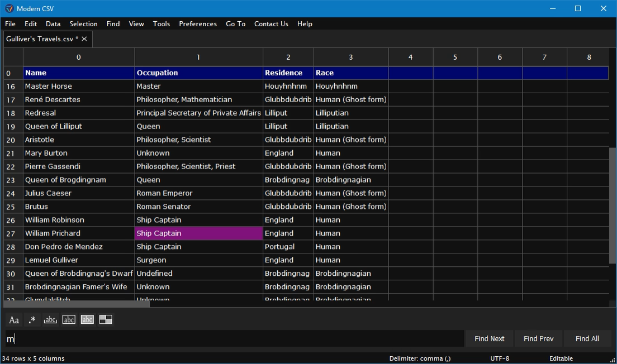Select the 'Mary Burton' cell
Image resolution: width=617 pixels, height=364 pixels.
(x=79, y=154)
